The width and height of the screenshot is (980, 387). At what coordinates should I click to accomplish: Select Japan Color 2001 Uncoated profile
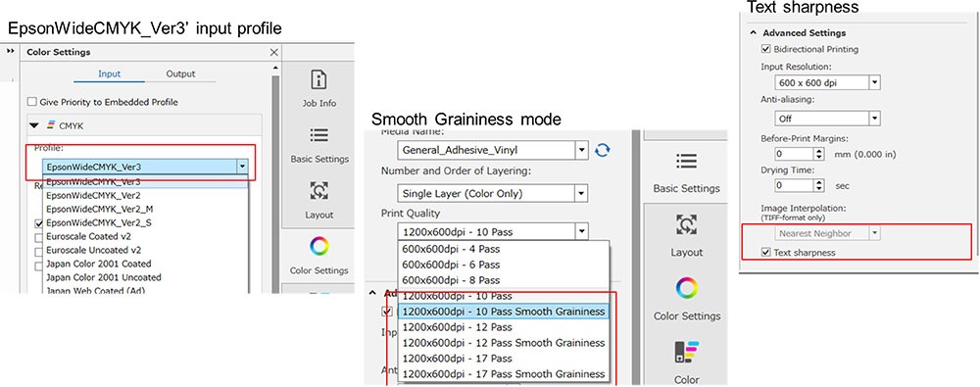[x=145, y=277]
